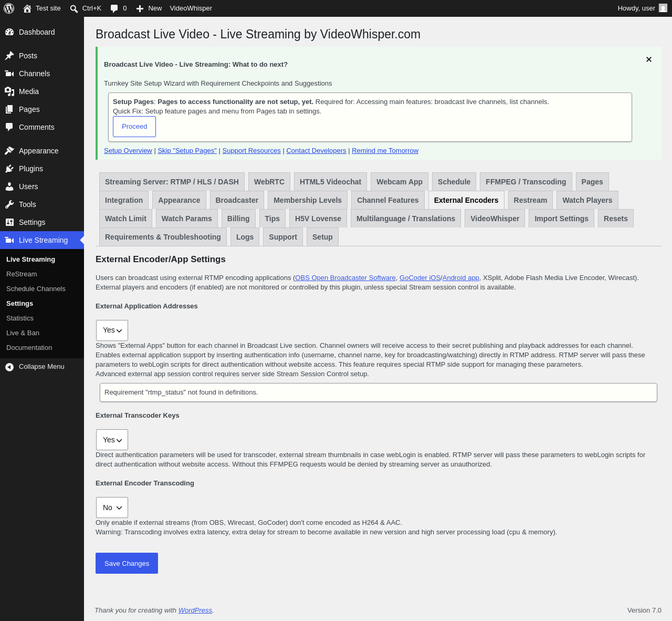Screen dimensions: 672x621
Task: Open Schedule Channels submenu item
Action: (x=36, y=289)
